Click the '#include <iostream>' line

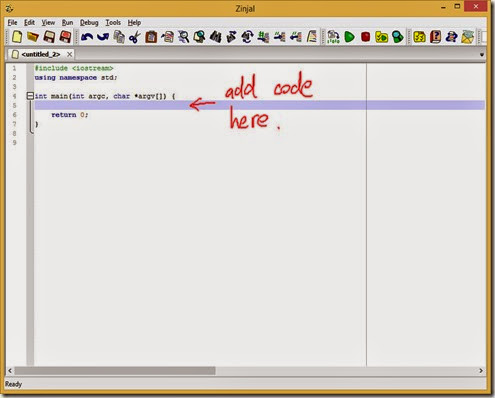click(x=74, y=68)
